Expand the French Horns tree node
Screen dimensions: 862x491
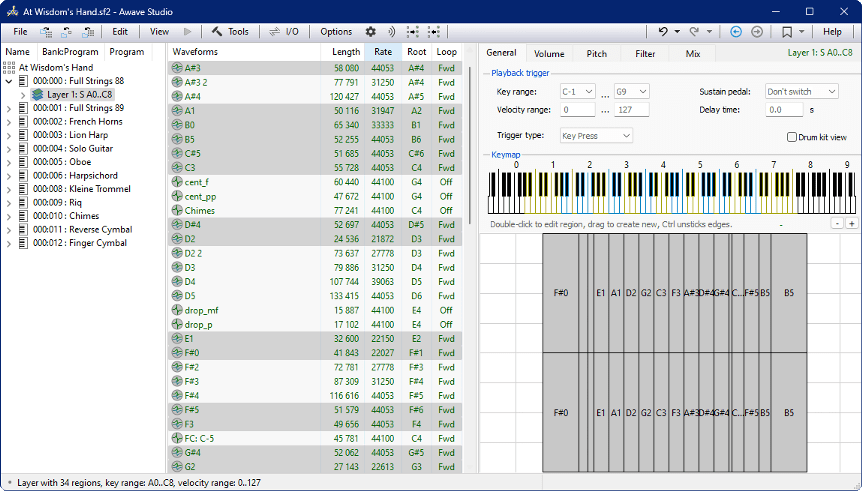click(x=9, y=122)
